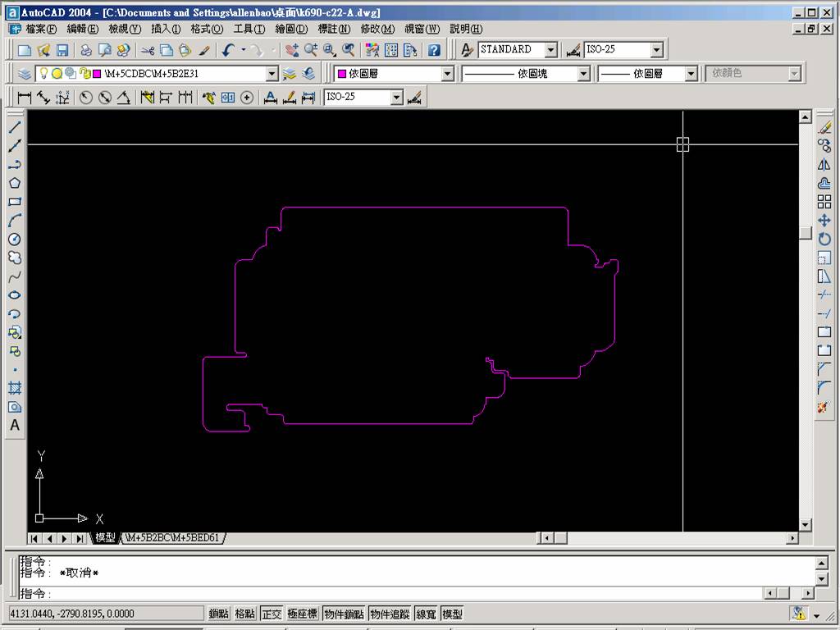Select the Spline draw tool
Viewport: 840px width, 630px height.
15,276
